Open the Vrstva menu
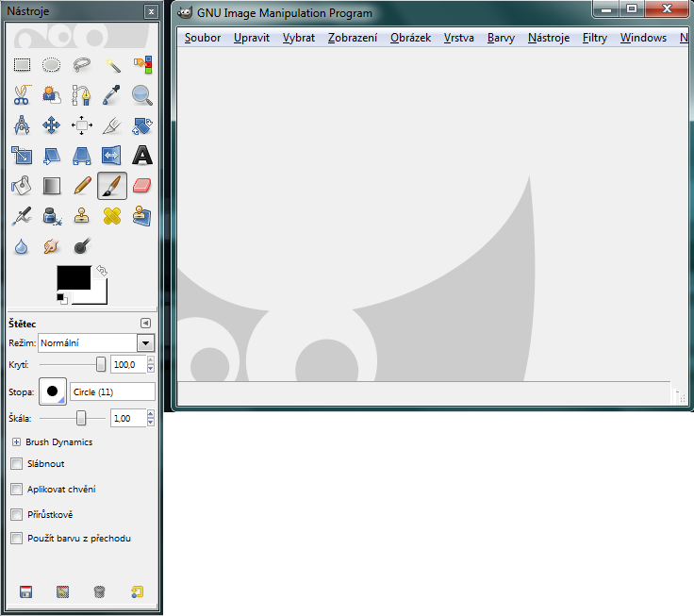Screen dimensions: 694x616 click(x=459, y=38)
